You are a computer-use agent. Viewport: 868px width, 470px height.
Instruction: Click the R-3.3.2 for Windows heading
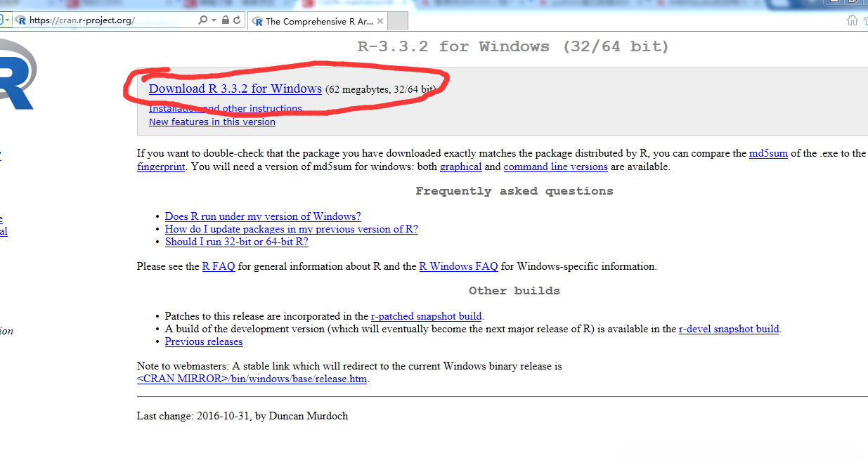514,47
